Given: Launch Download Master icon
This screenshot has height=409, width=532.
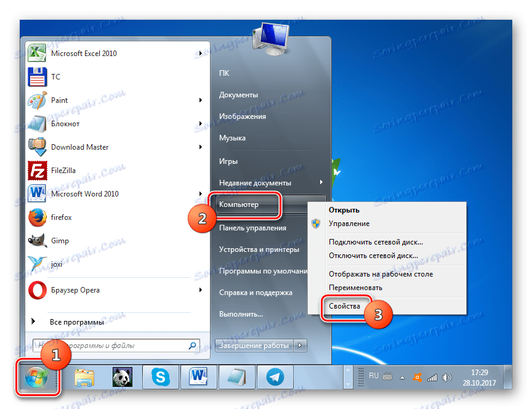Looking at the screenshot, I should 37,147.
